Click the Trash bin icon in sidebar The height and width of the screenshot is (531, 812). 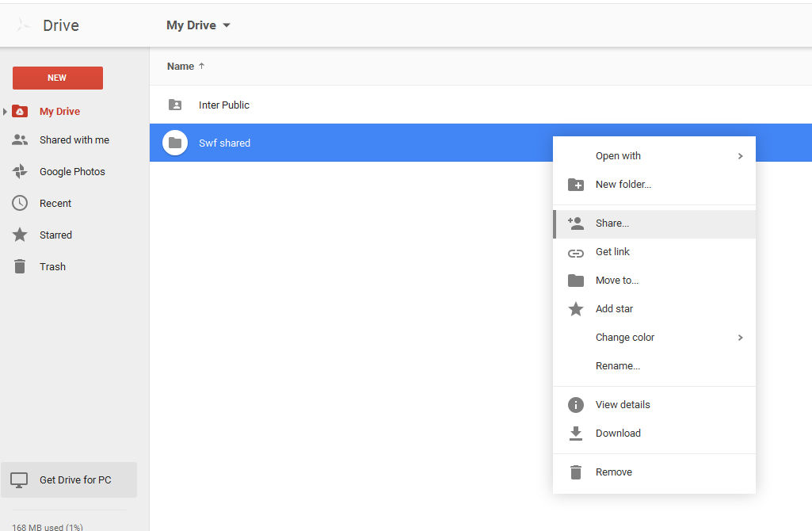click(x=20, y=266)
